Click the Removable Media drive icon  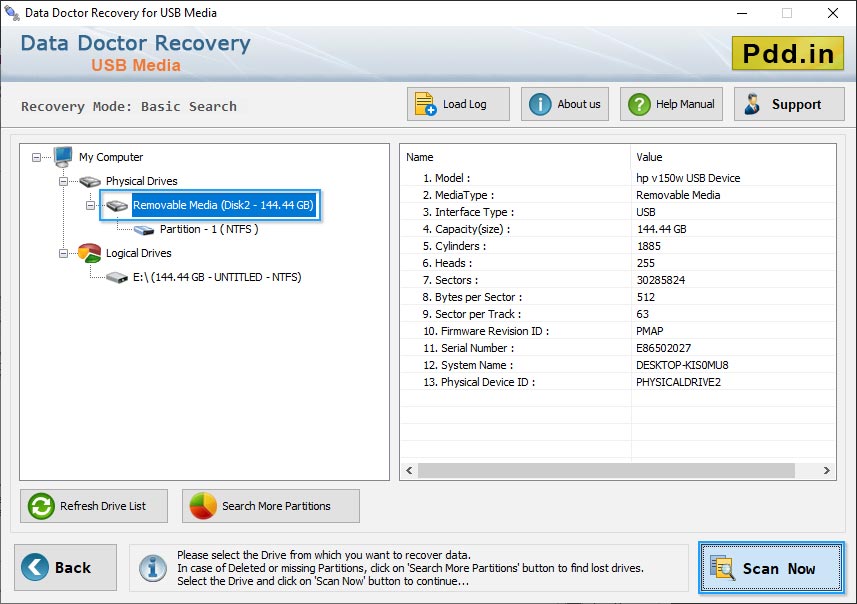point(117,206)
